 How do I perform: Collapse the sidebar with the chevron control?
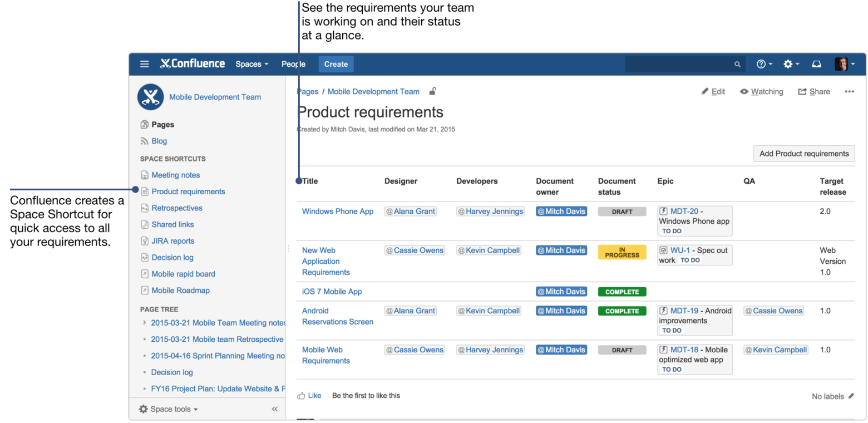pyautogui.click(x=274, y=409)
